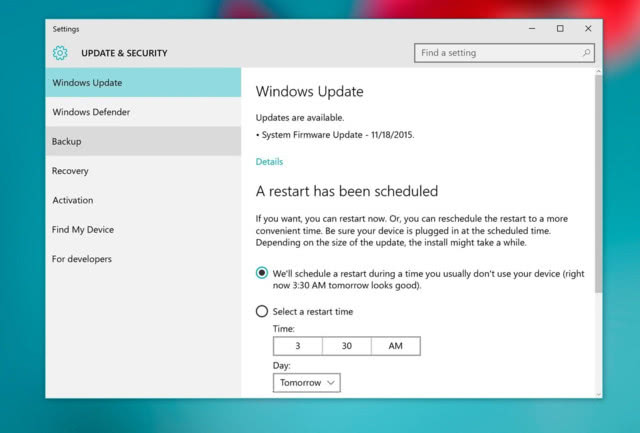
Task: Open the hour picker showing 3
Action: click(x=298, y=346)
